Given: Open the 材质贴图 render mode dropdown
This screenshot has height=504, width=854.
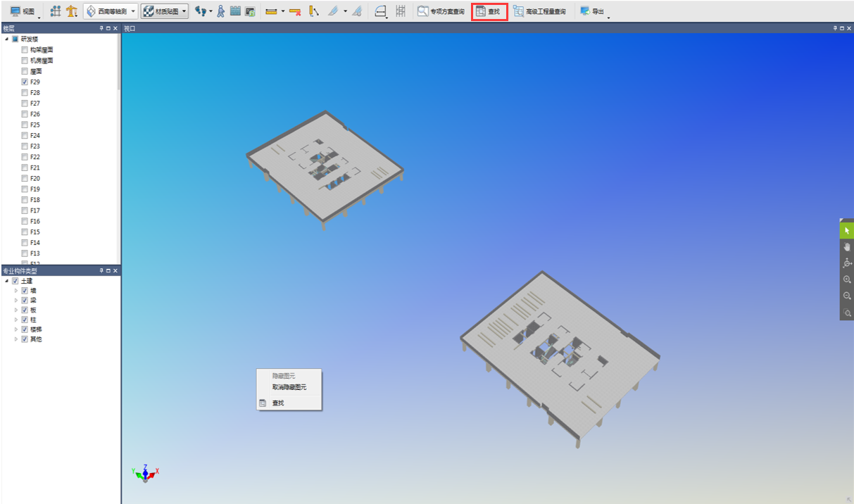Looking at the screenshot, I should [165, 11].
